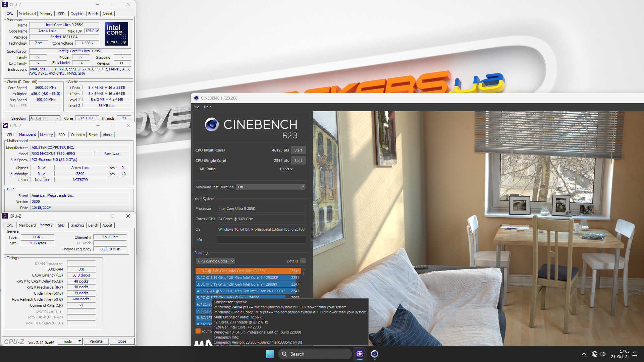644x362 pixels.
Task: Click OS field in Cinebench system info
Action: coord(261,229)
